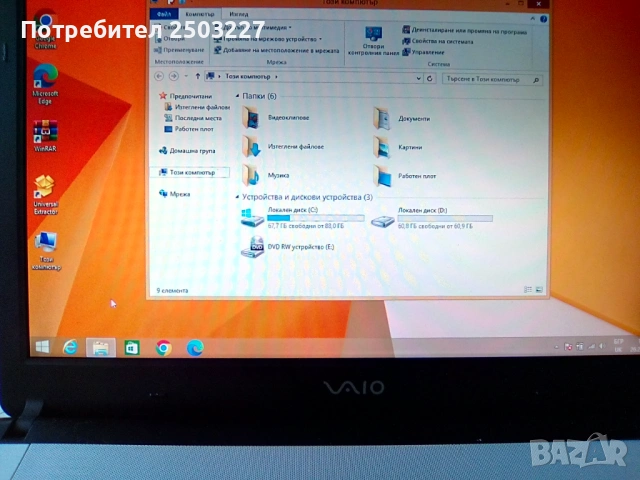Click the Windows Start button
The width and height of the screenshot is (640, 480).
[42, 347]
